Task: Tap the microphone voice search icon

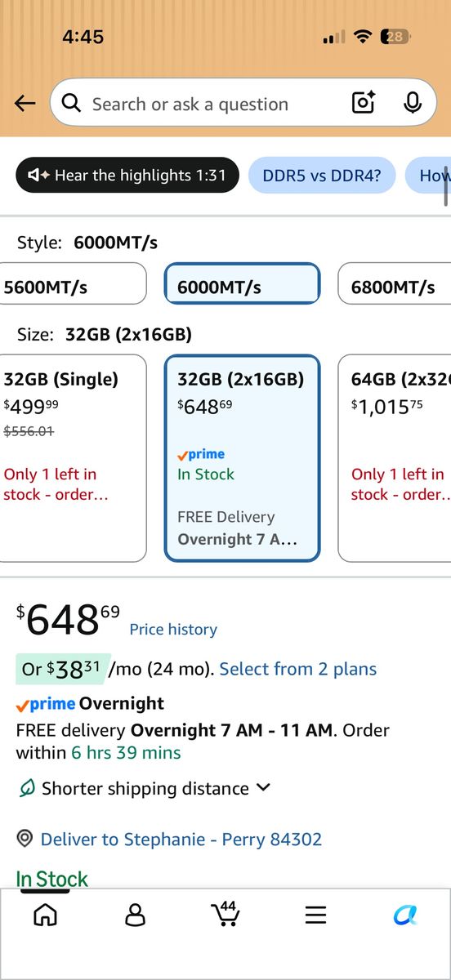Action: pyautogui.click(x=413, y=103)
